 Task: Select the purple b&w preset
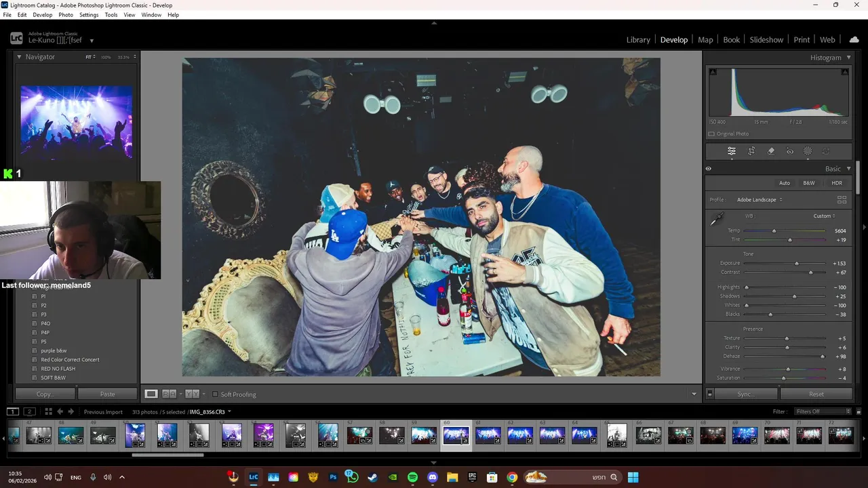pos(54,350)
